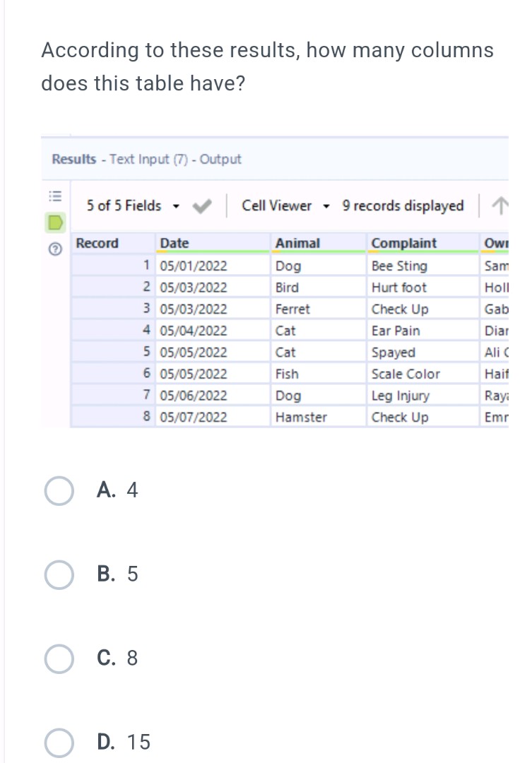The width and height of the screenshot is (532, 763).
Task: Click the Owner column header
Action: (x=494, y=243)
